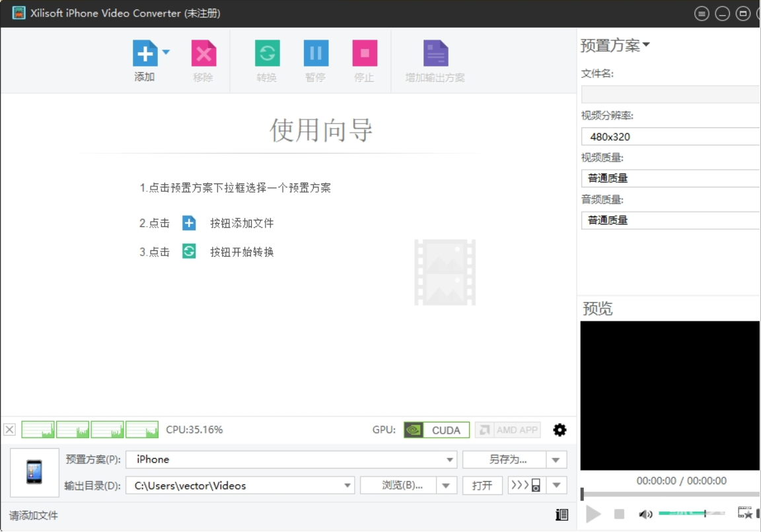The height and width of the screenshot is (532, 761).
Task: Click the CPU:35.16% text
Action: 194,430
